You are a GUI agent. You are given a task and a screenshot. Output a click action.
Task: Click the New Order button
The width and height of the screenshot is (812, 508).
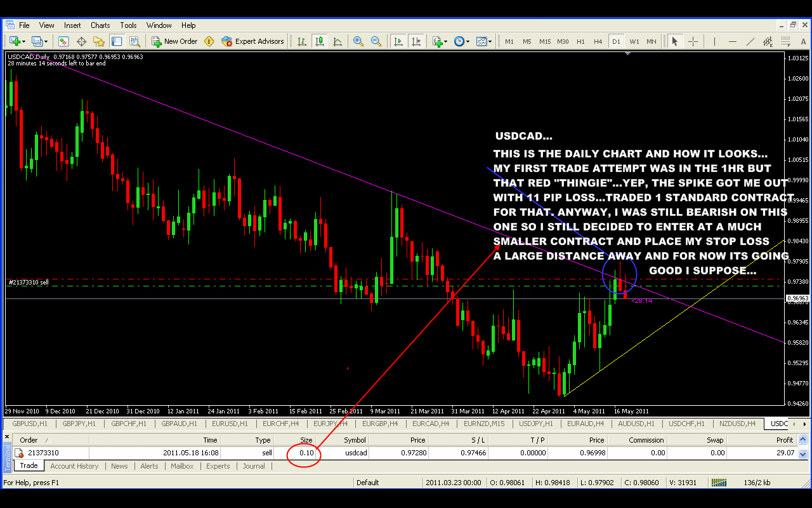coord(174,41)
